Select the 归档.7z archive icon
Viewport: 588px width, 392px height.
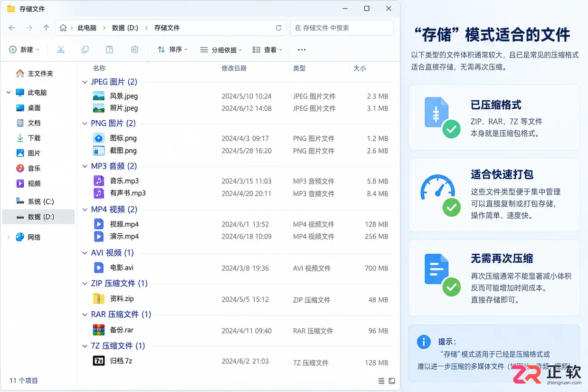pyautogui.click(x=99, y=361)
